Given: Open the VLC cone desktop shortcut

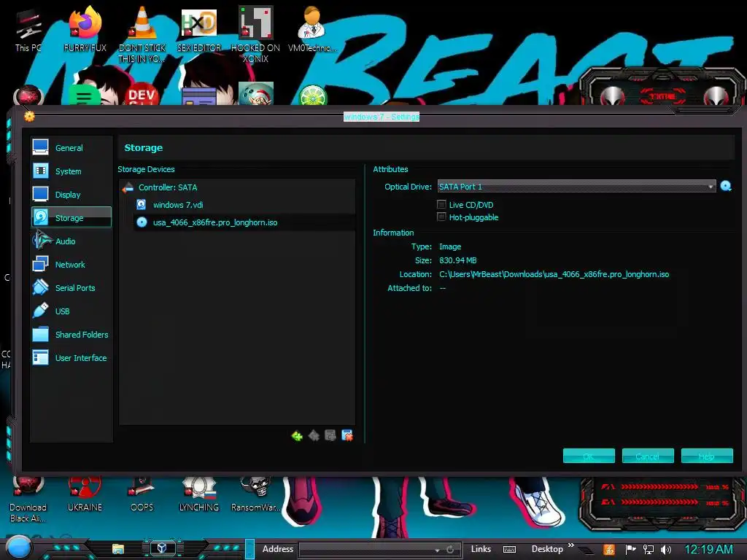Looking at the screenshot, I should tap(142, 34).
